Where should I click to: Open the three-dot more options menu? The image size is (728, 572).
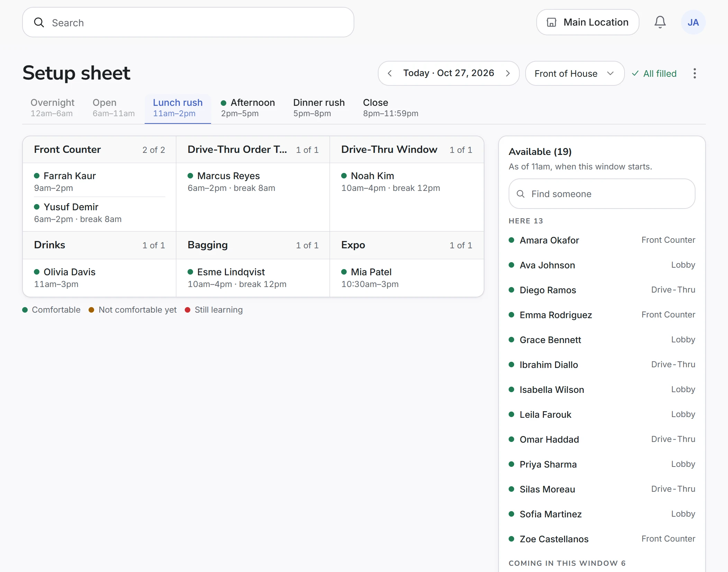(x=694, y=73)
